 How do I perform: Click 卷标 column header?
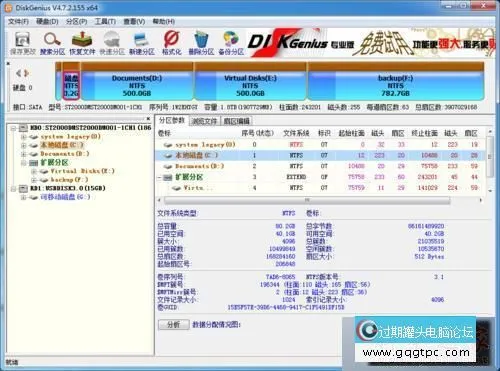tap(164, 133)
